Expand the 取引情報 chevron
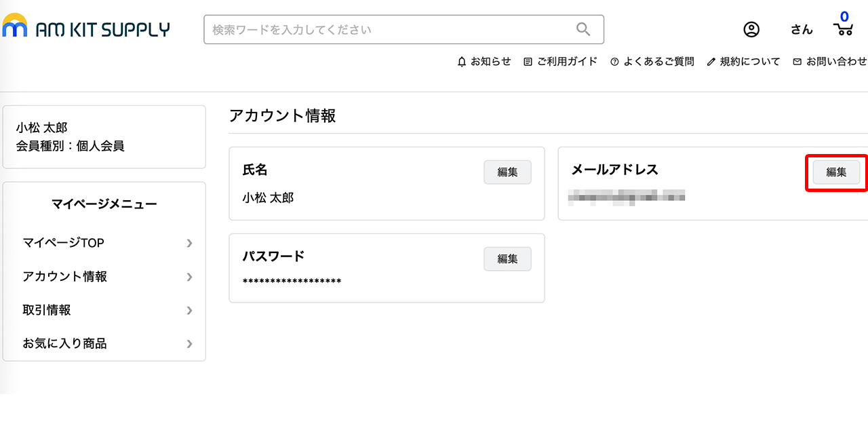 tap(189, 311)
